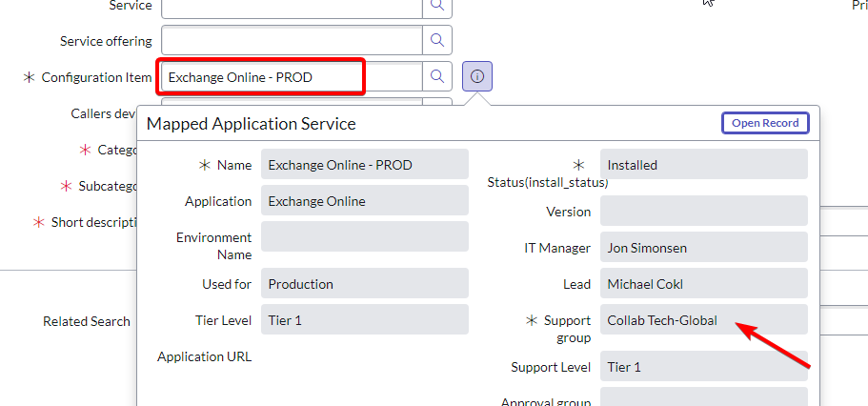This screenshot has height=406, width=868.
Task: Click the Service offering input field
Action: point(292,40)
